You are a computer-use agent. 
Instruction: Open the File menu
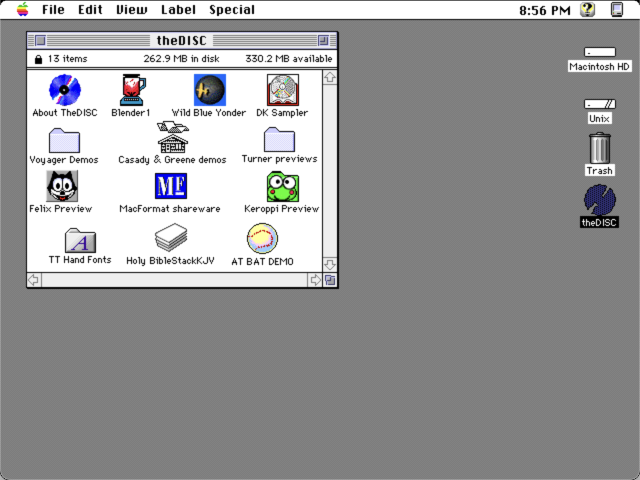[53, 9]
